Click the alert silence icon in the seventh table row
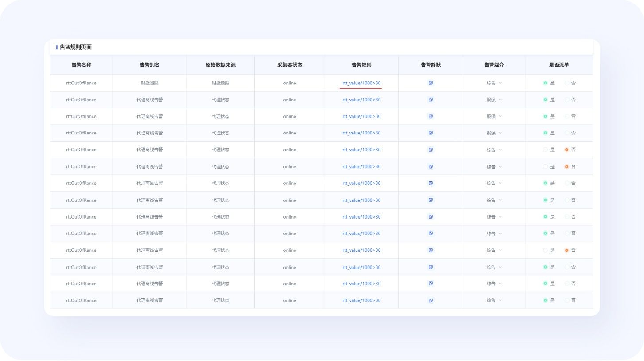This screenshot has height=361, width=644. [x=431, y=183]
